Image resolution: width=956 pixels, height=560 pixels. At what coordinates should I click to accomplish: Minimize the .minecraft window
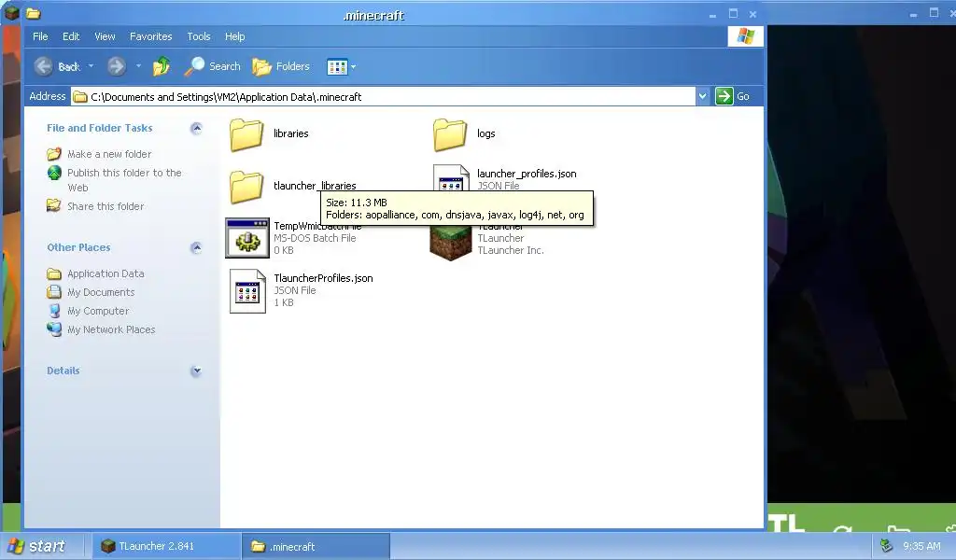pos(712,14)
